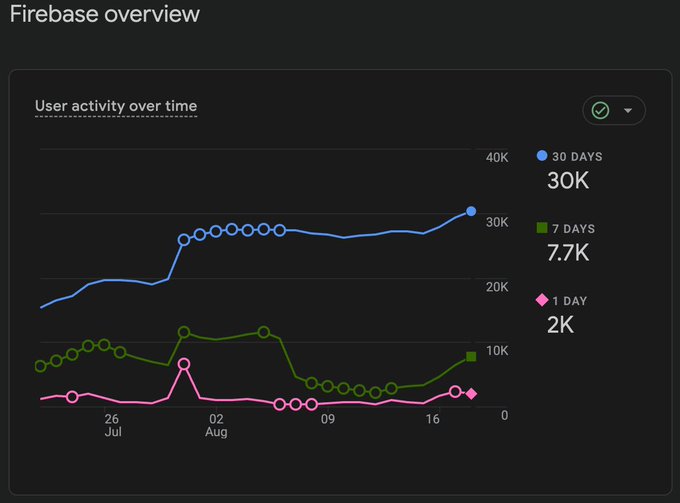This screenshot has height=503, width=680.
Task: Click the pink diamond endpoint of 1-day line
Action: click(471, 394)
